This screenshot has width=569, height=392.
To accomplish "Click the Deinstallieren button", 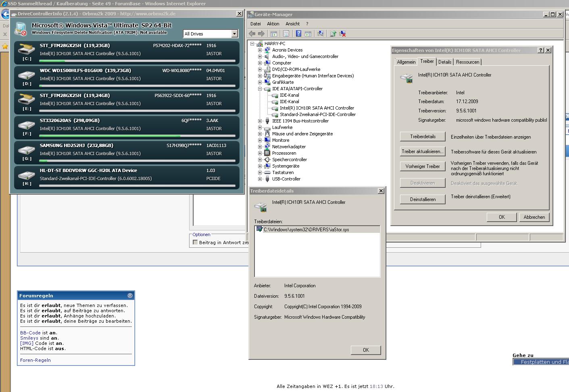I will (423, 199).
